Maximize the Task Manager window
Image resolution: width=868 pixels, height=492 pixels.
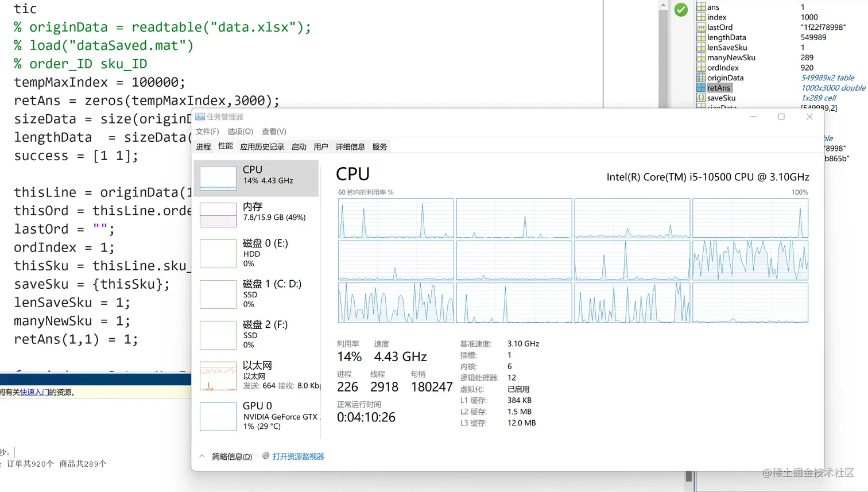coord(781,117)
